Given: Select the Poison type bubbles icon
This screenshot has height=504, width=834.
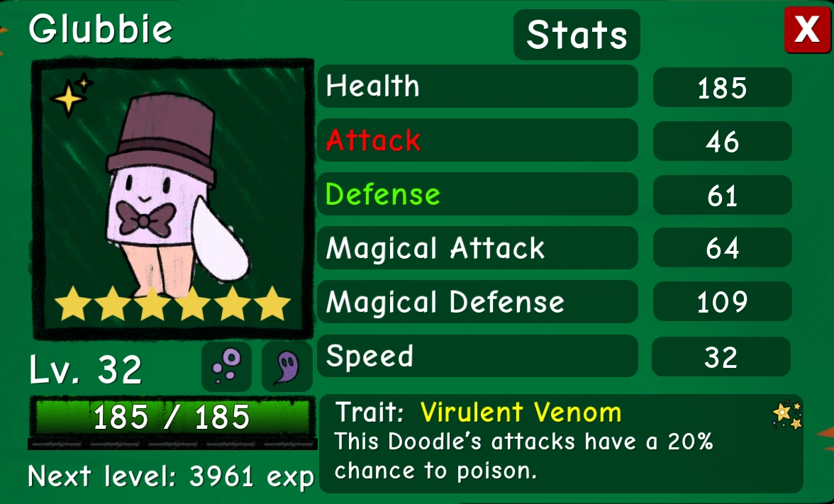Looking at the screenshot, I should pyautogui.click(x=227, y=366).
